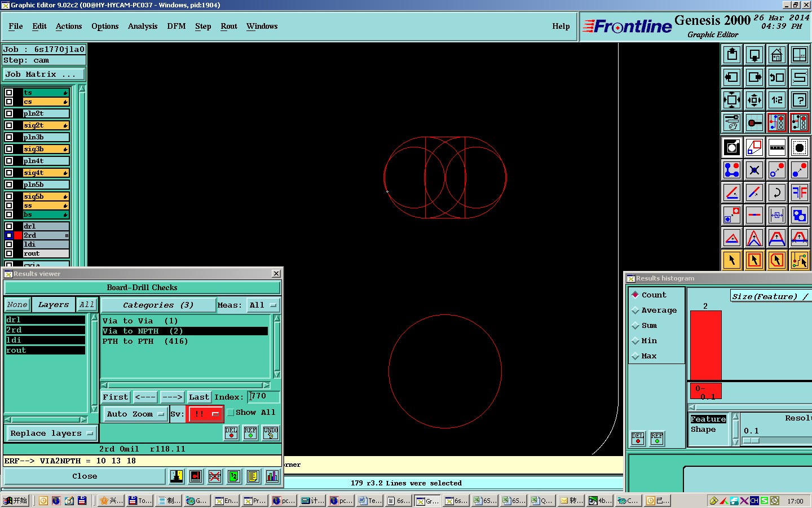Open the histogram icon in Results viewer
Screen dimensions: 812x508
[272, 476]
